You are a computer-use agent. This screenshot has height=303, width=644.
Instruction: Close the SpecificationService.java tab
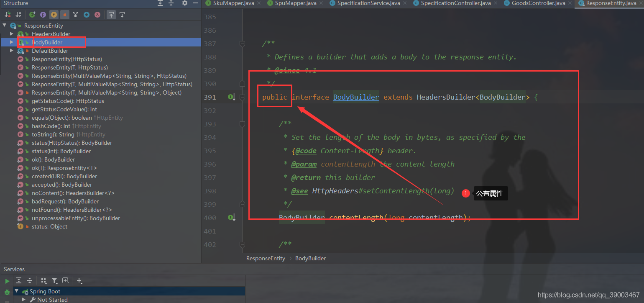[405, 3]
